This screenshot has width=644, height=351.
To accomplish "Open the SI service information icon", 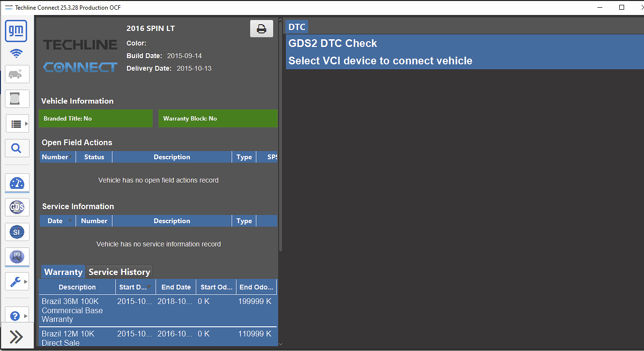I will [x=17, y=232].
